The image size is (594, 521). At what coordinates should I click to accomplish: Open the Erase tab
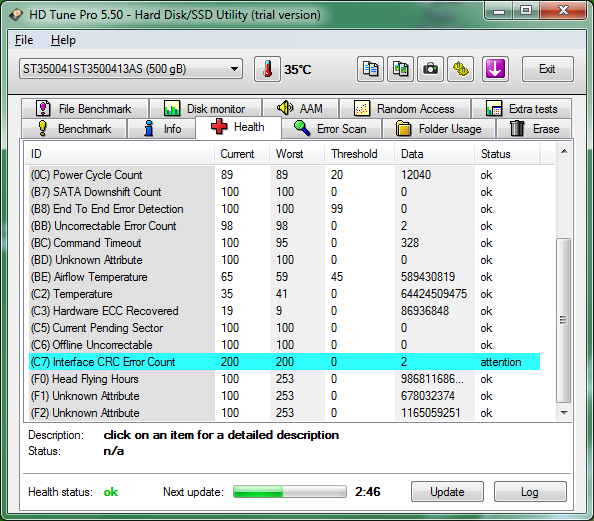point(535,129)
